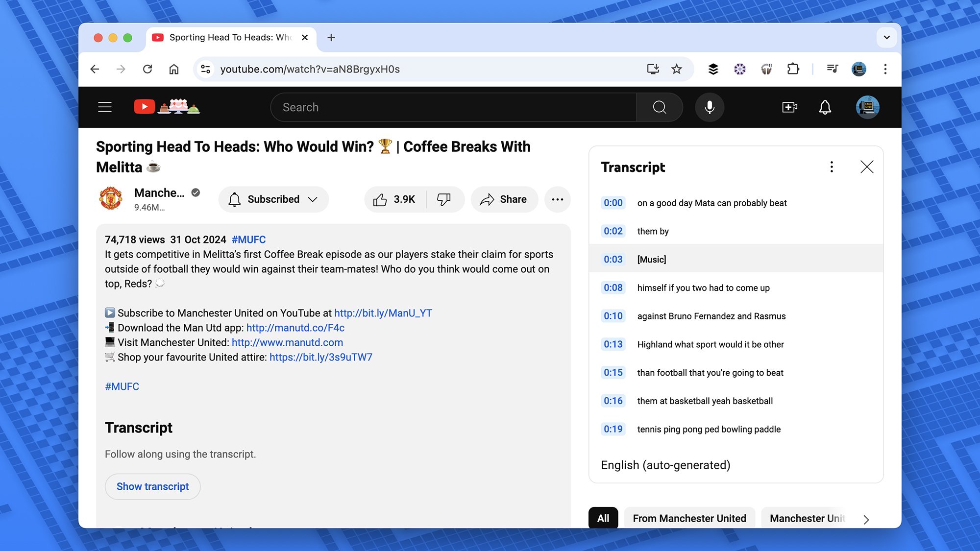Share the video
Screen dimensions: 980x551
click(x=504, y=199)
